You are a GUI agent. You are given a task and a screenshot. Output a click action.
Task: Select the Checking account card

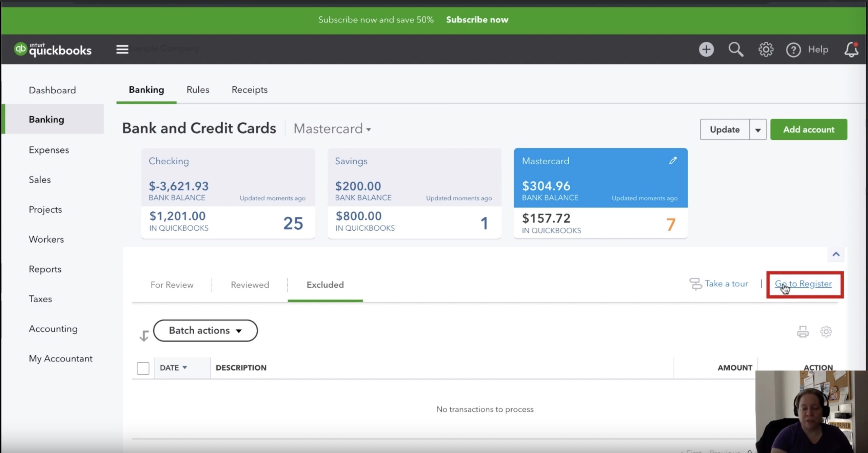point(228,193)
